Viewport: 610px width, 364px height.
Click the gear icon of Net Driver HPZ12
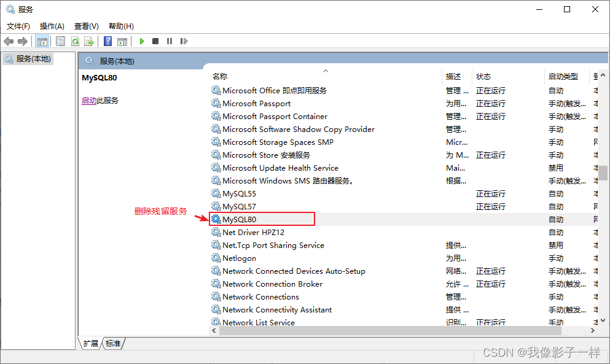216,232
